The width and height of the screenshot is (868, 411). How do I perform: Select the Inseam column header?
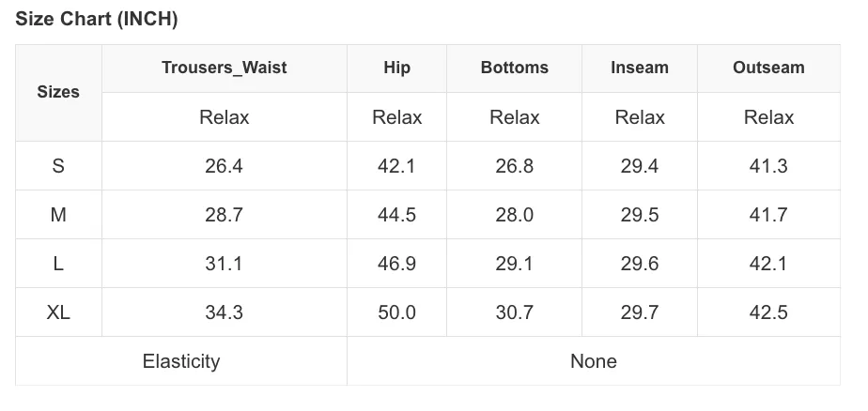(x=640, y=68)
